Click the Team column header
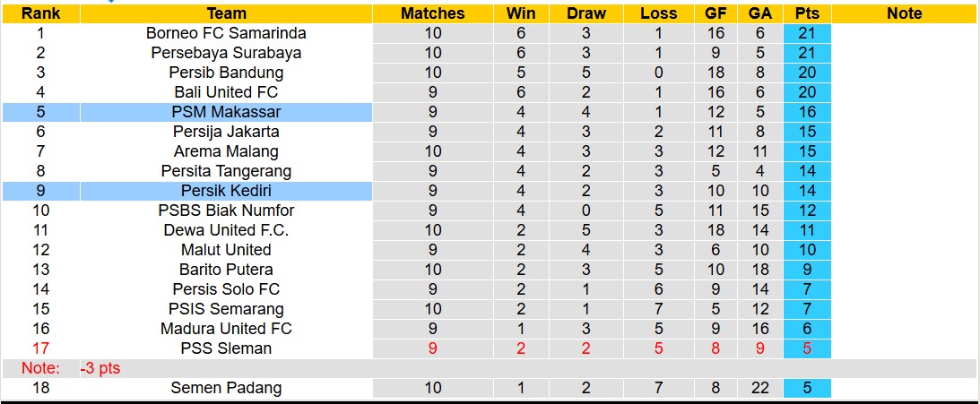980x404 pixels. click(x=226, y=13)
